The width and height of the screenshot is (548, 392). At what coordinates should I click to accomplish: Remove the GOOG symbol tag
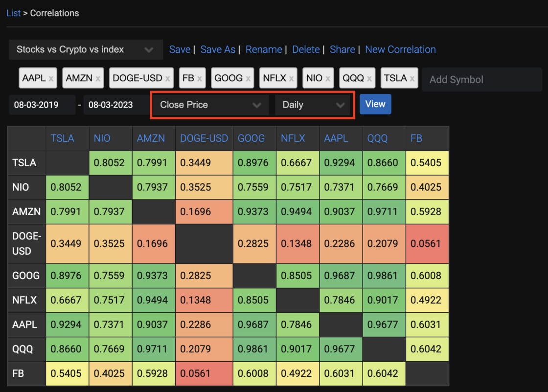248,79
